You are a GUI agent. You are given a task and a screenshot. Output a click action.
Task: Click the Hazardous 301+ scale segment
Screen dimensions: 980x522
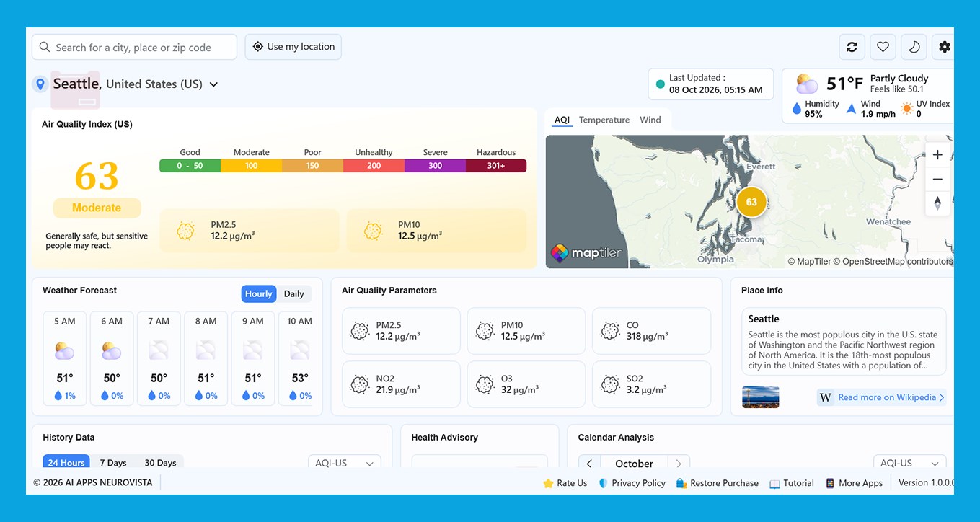point(496,166)
